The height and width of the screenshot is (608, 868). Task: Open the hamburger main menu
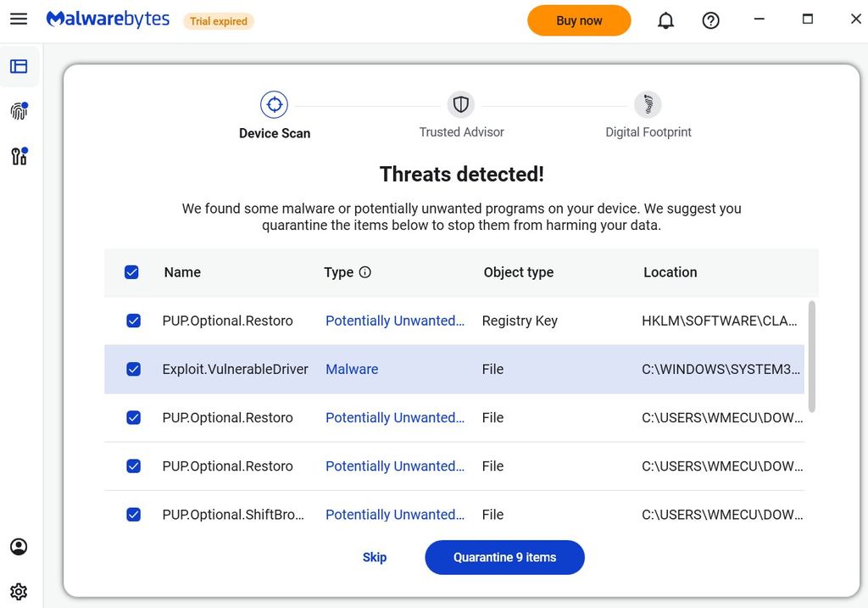(19, 20)
